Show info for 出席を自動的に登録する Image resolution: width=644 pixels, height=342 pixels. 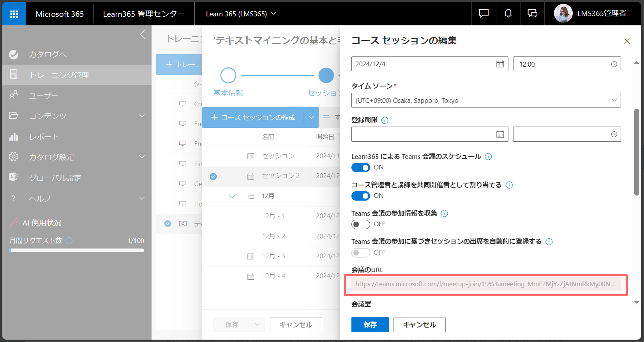pyautogui.click(x=549, y=242)
